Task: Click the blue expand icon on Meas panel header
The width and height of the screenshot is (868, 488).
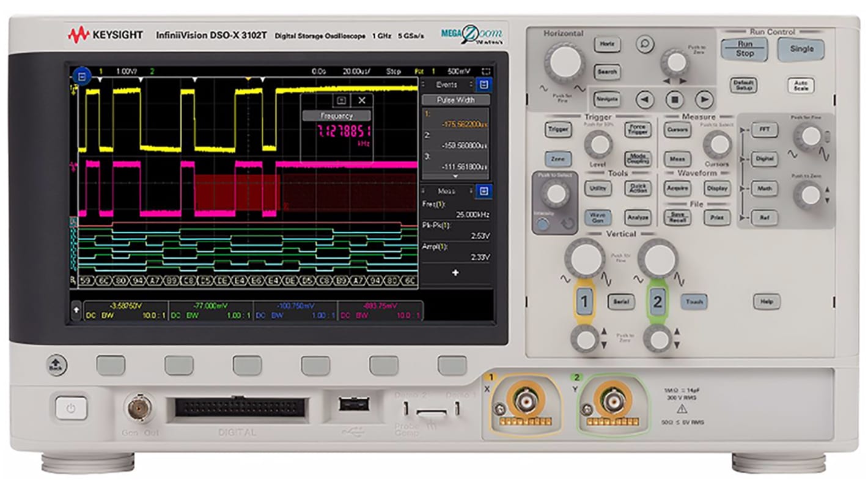Action: pos(484,191)
